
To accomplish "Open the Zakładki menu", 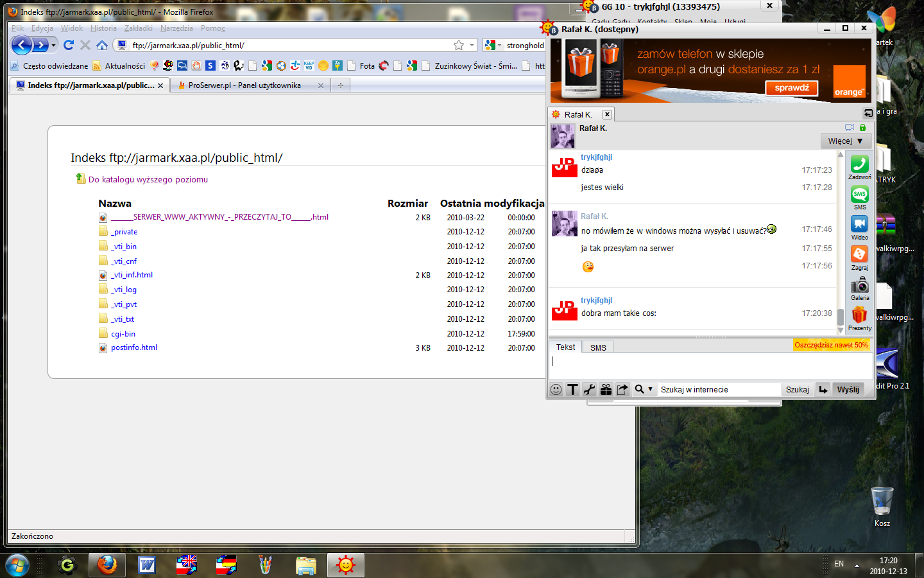I will point(138,28).
